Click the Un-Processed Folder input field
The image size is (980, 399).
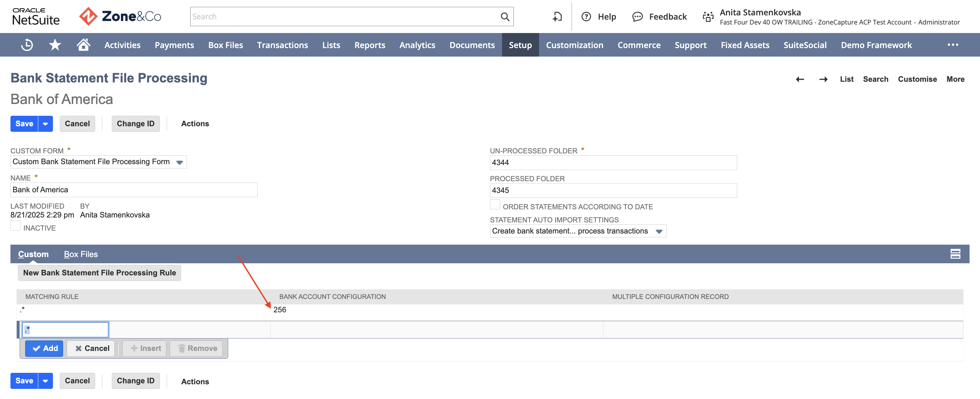pos(613,163)
